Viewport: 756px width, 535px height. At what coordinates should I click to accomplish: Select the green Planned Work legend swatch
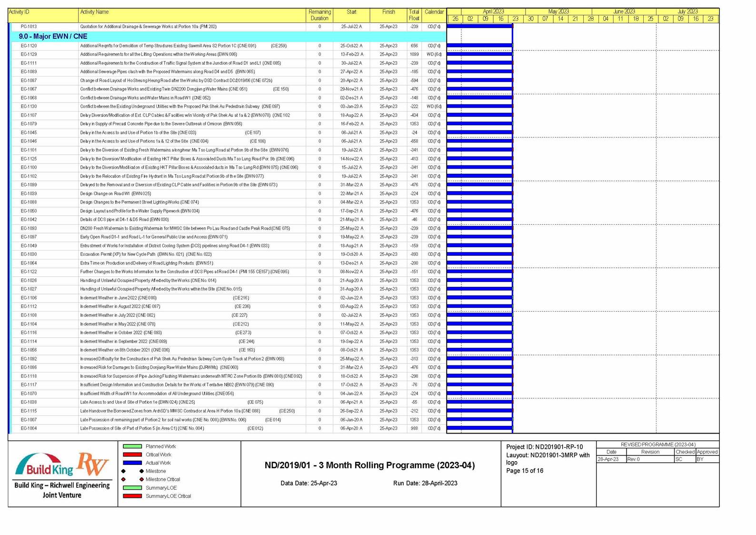tap(132, 446)
